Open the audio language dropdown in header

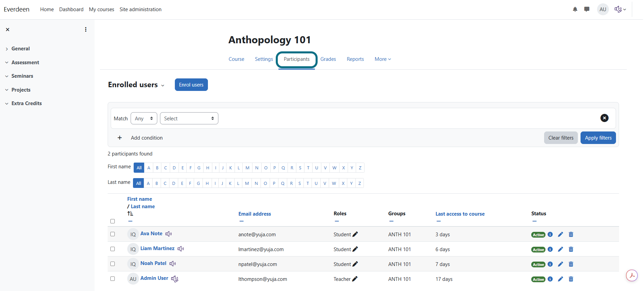click(x=620, y=9)
